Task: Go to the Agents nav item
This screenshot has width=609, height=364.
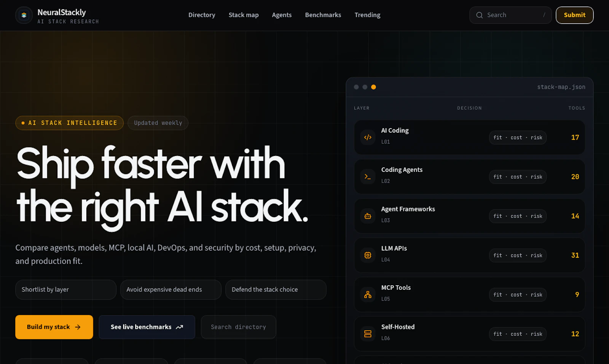Action: [x=282, y=15]
